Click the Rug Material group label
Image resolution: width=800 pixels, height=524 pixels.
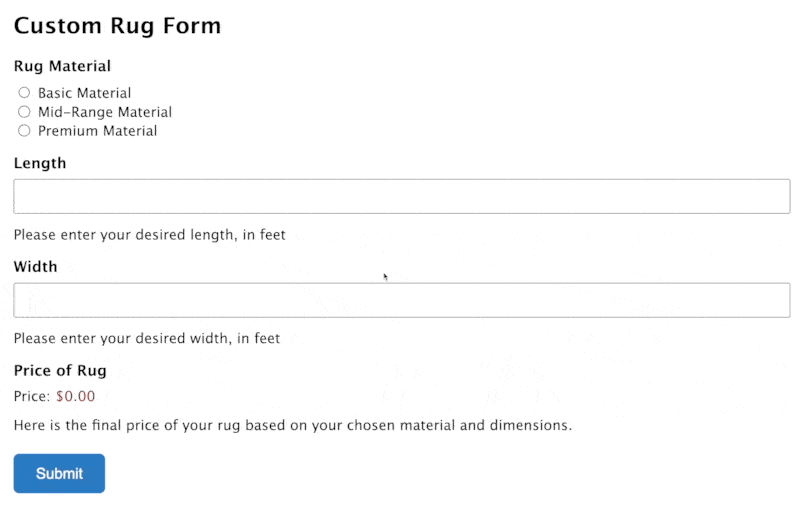pyautogui.click(x=62, y=67)
